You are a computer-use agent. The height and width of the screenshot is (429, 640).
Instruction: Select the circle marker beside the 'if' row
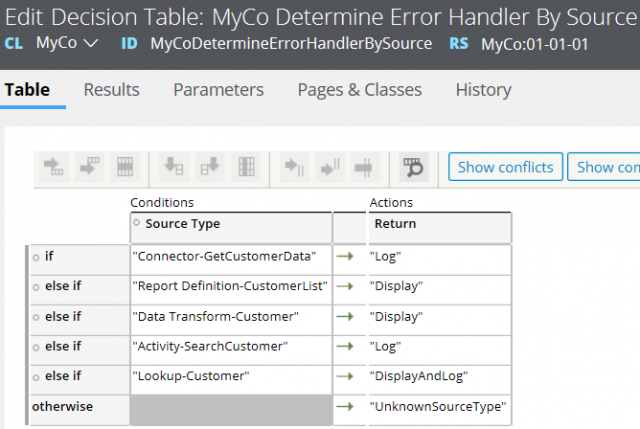pyautogui.click(x=36, y=256)
